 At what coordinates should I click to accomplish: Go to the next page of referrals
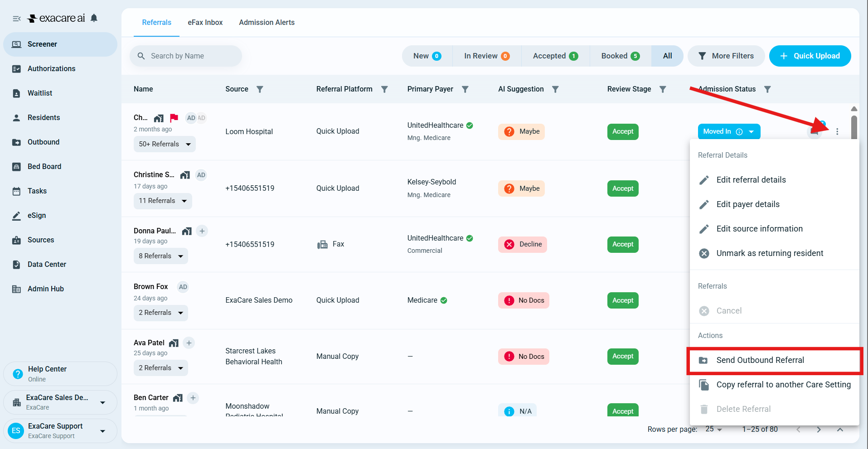[819, 430]
